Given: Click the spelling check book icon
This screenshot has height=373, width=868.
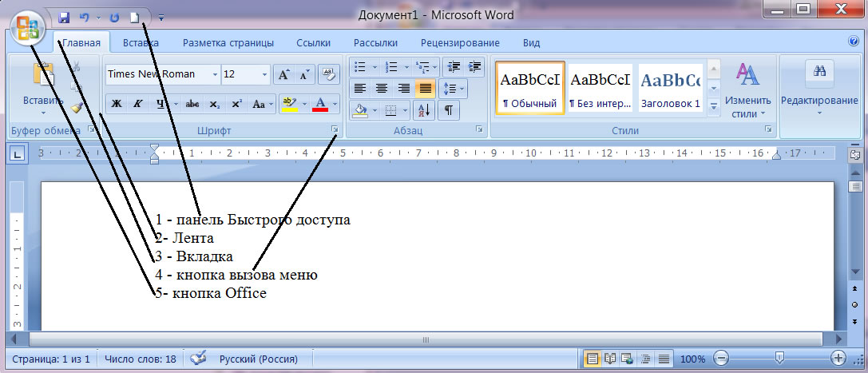Looking at the screenshot, I should pos(197,359).
